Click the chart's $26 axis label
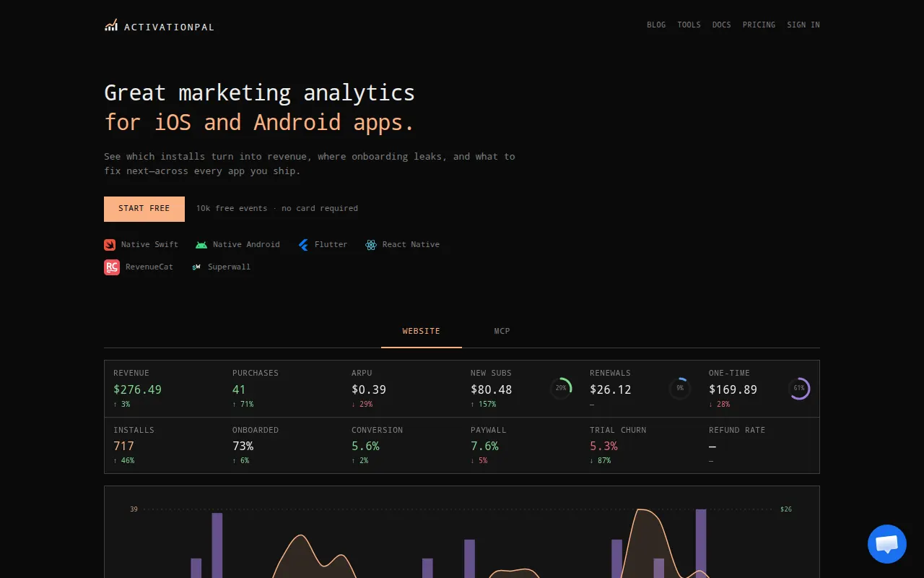 pyautogui.click(x=786, y=509)
